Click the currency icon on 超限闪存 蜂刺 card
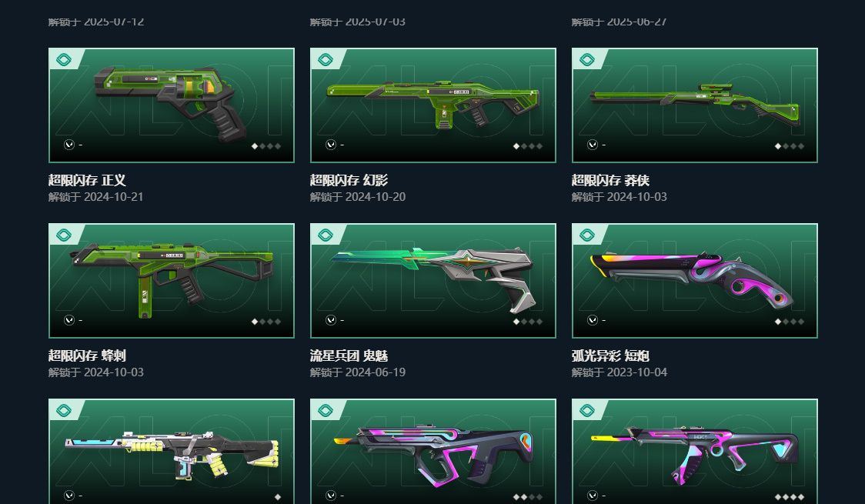Screen dimensions: 865x504 coord(69,320)
